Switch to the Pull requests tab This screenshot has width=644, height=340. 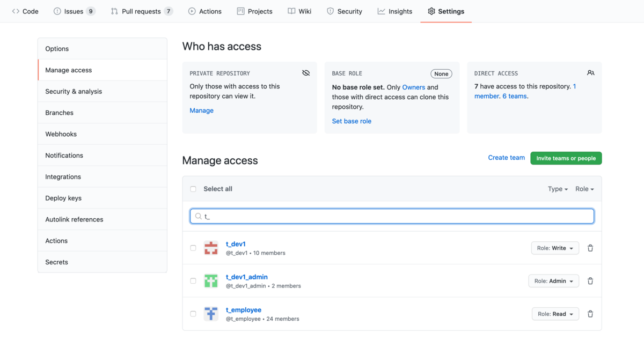[x=142, y=11]
